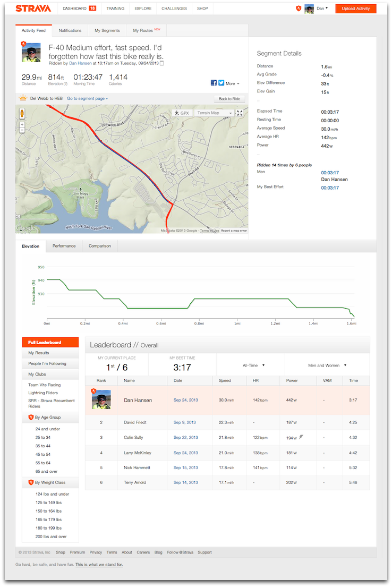Viewport: 392px width, 587px height.
Task: Zoom out on the map
Action: (x=22, y=130)
